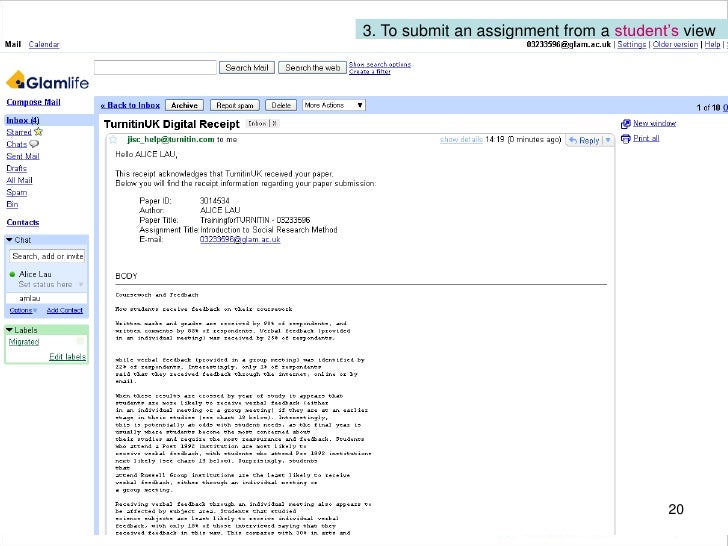Screen dimensions: 728x546
Task: Click the Reply button
Action: 584,140
